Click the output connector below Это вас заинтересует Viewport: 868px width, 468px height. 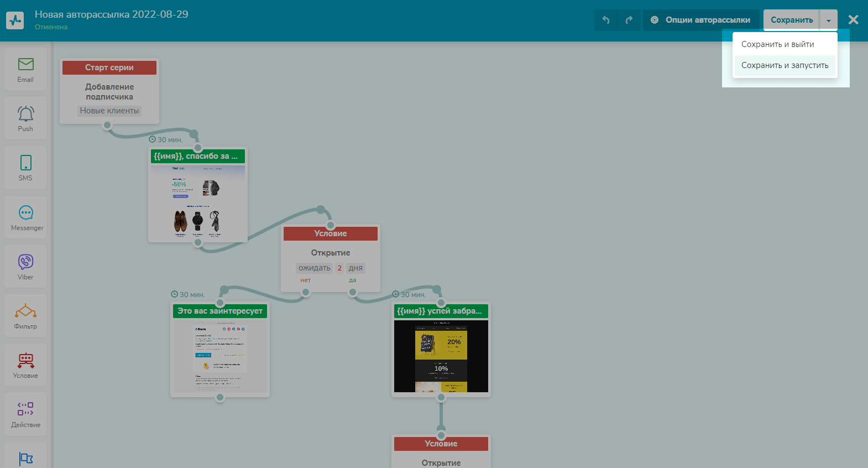[x=220, y=397]
